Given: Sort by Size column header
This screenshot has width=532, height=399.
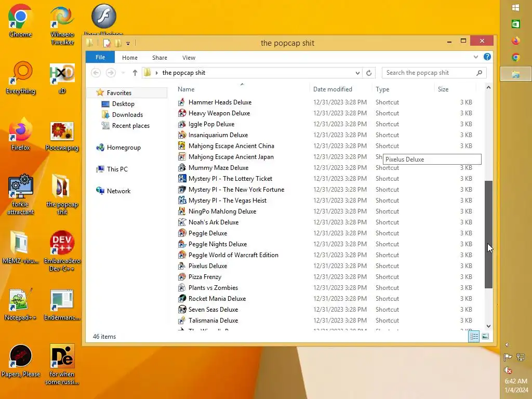Looking at the screenshot, I should point(455,89).
